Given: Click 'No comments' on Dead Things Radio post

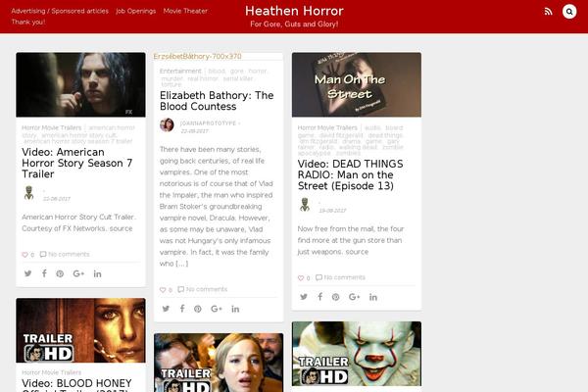Looking at the screenshot, I should (344, 277).
